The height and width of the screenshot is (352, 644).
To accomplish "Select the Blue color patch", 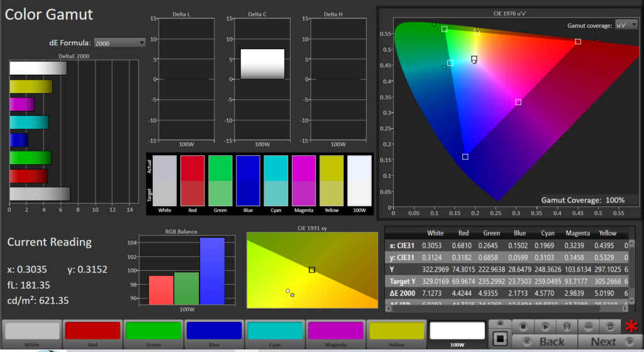I will (214, 331).
